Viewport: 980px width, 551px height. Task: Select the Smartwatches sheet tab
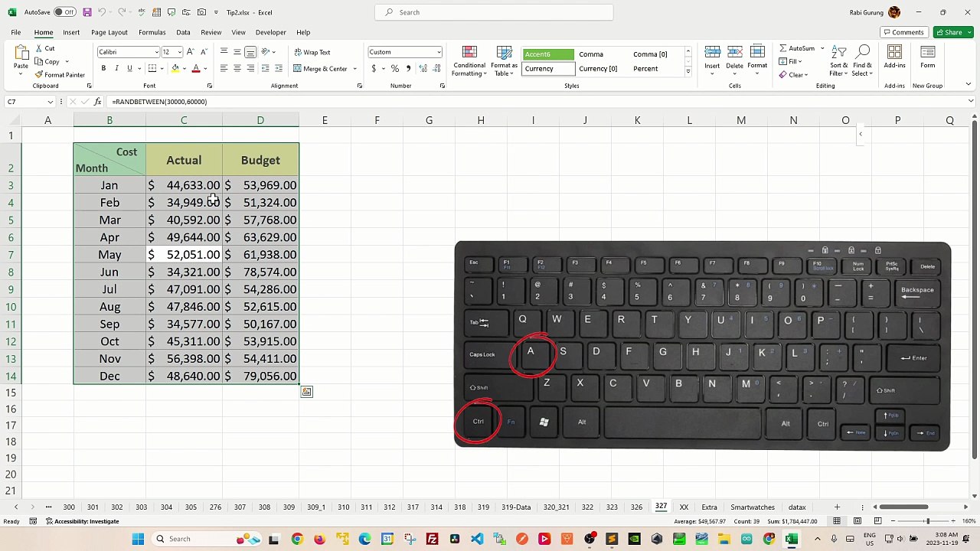[x=753, y=507]
